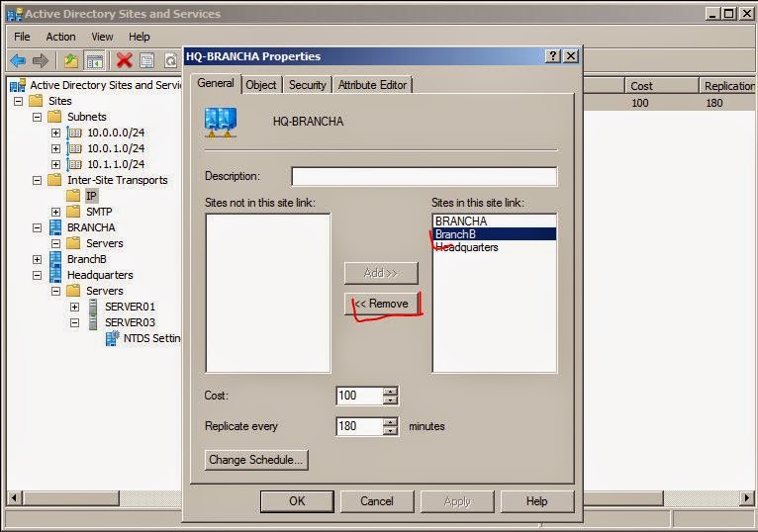Image resolution: width=758 pixels, height=532 pixels.
Task: Toggle the Show/Hide Console Tree toolbar icon
Action: pyautogui.click(x=94, y=61)
